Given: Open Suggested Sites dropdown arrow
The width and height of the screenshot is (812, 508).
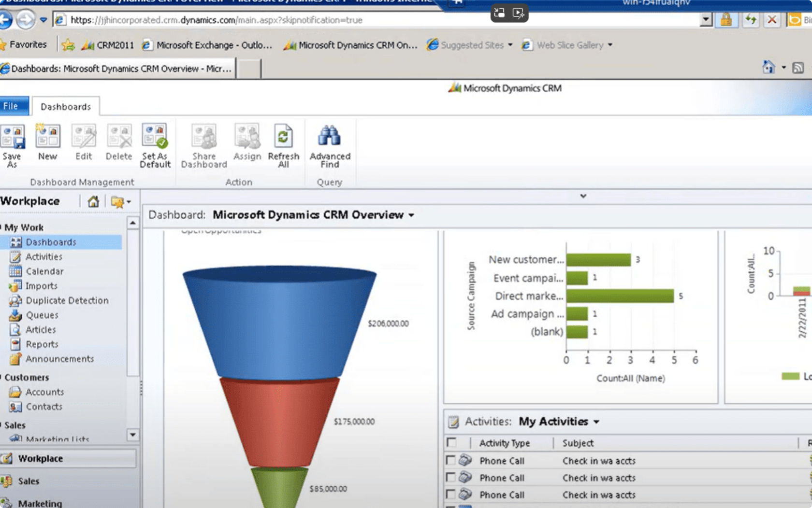Looking at the screenshot, I should point(510,45).
